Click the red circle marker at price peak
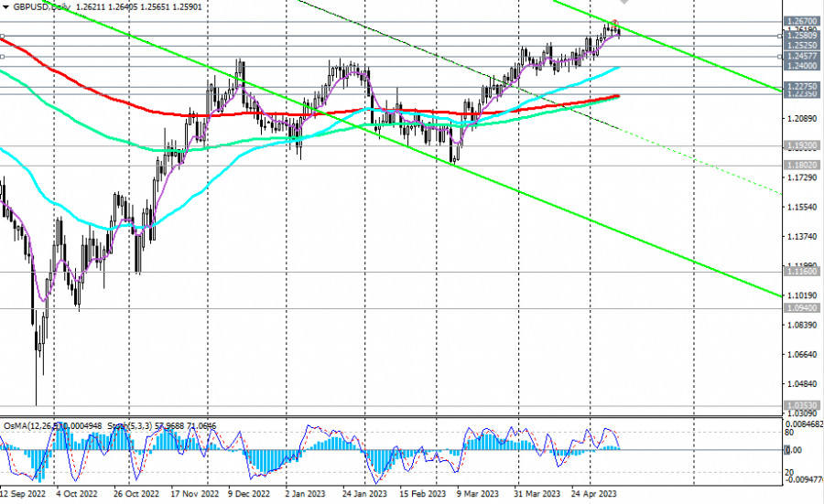Image resolution: width=824 pixels, height=504 pixels. 615,24
